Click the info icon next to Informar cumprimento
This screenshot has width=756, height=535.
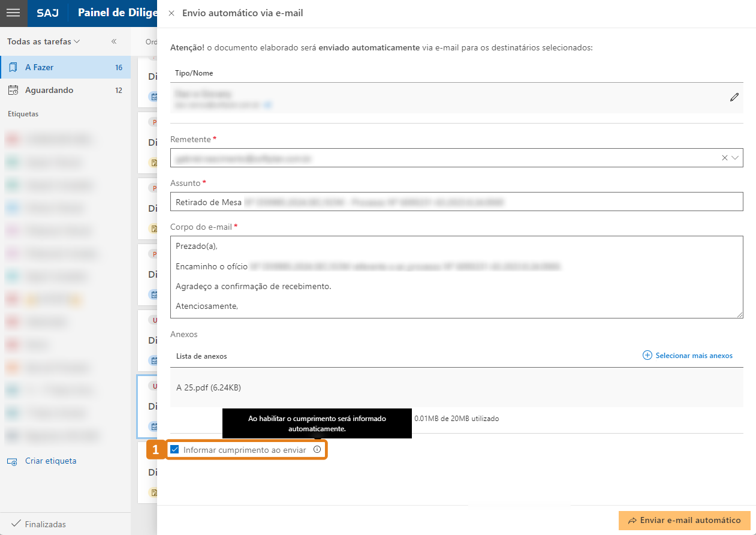click(x=317, y=449)
